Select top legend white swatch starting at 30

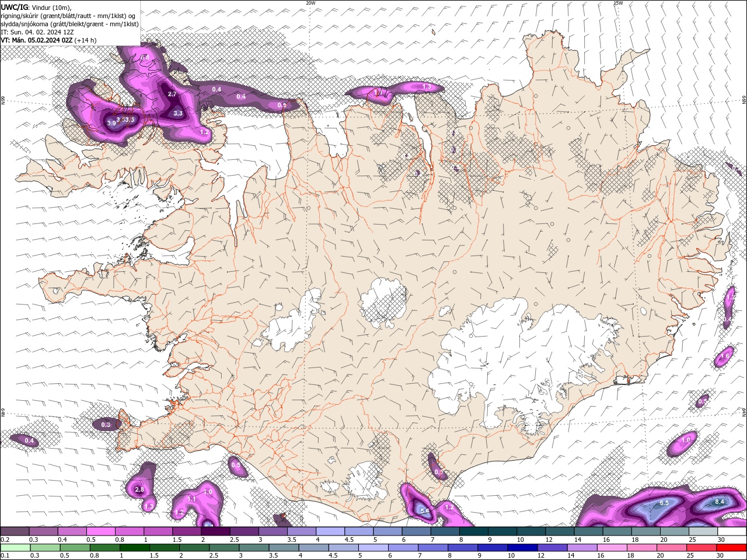click(x=732, y=531)
